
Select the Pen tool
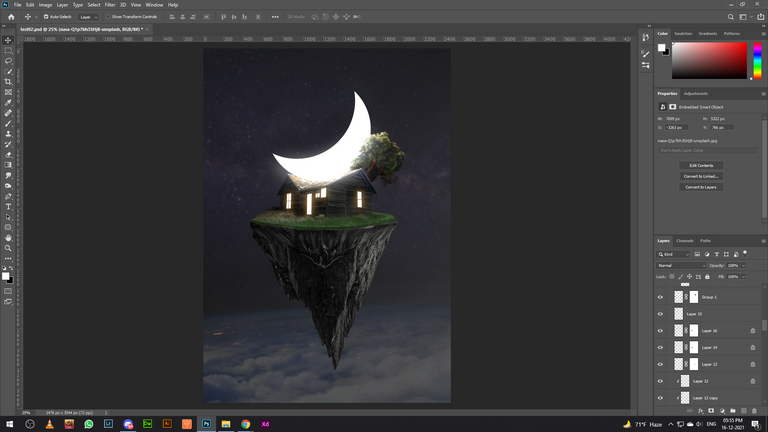(8, 196)
